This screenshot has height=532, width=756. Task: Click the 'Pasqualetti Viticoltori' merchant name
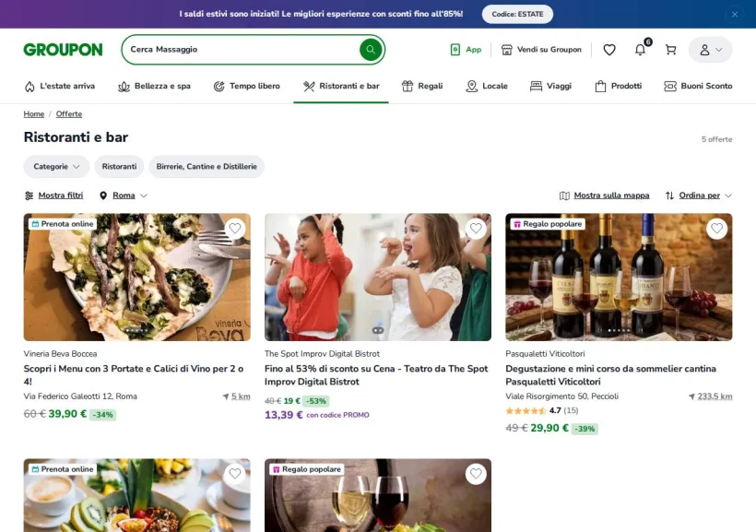tap(545, 353)
